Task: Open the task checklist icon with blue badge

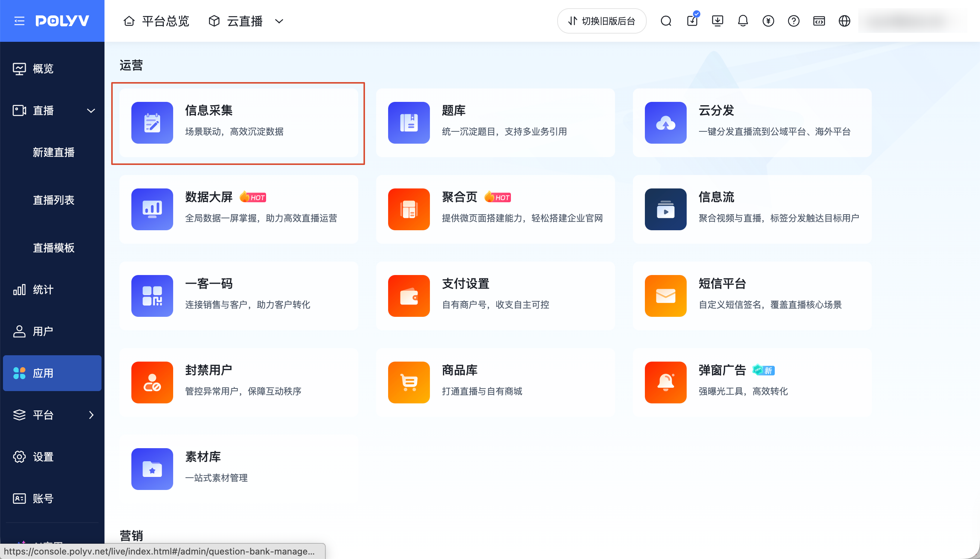Action: [x=692, y=21]
